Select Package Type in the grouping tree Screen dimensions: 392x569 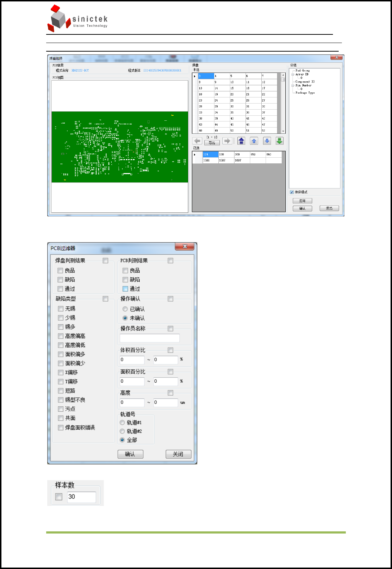coord(305,93)
